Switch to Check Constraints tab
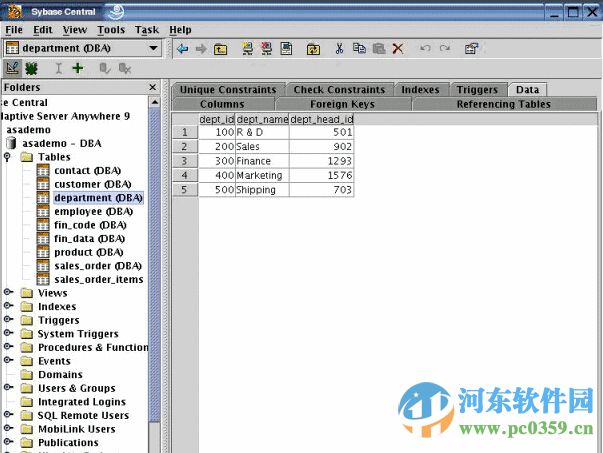The width and height of the screenshot is (603, 453). [339, 90]
